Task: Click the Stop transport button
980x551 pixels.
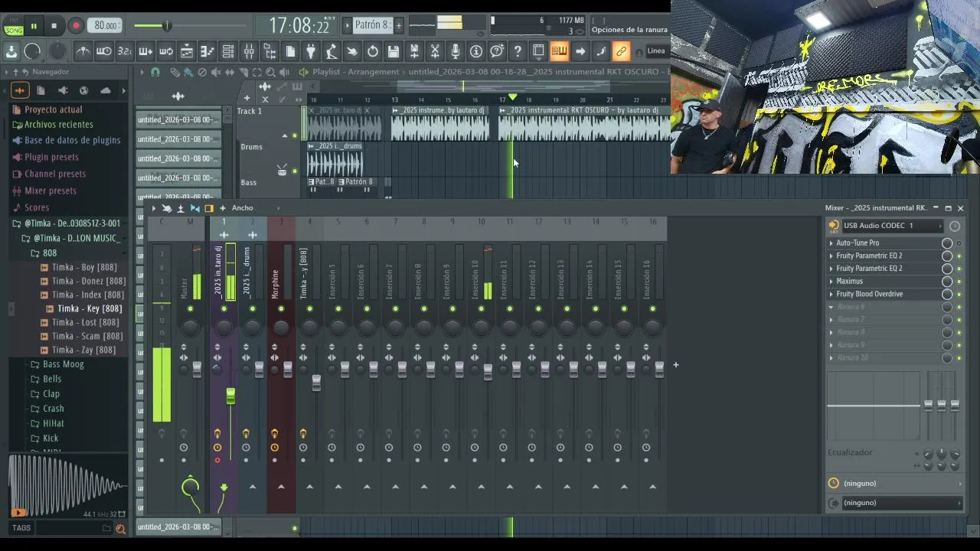Action: coord(54,26)
